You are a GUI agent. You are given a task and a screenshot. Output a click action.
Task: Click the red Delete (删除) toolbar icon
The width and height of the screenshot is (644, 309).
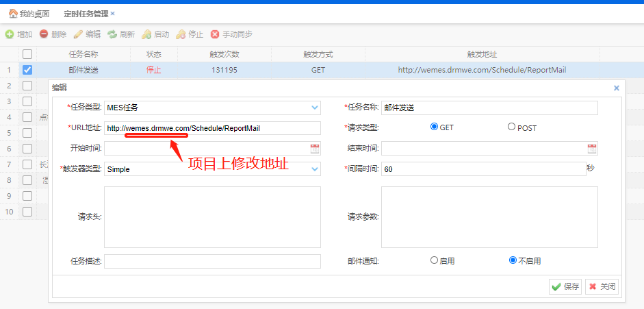tap(44, 34)
